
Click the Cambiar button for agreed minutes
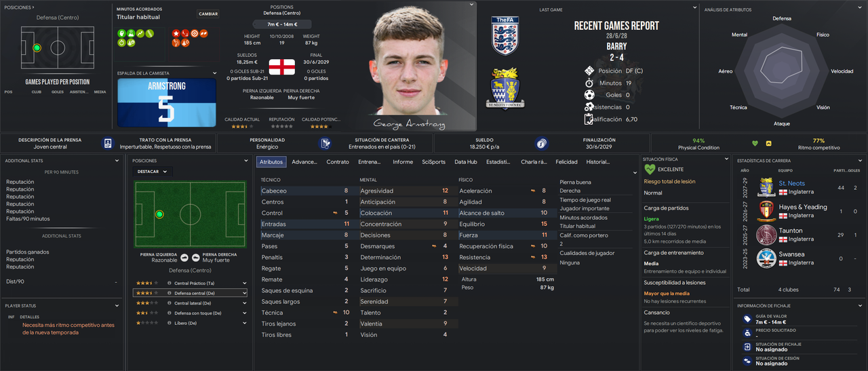pyautogui.click(x=208, y=14)
